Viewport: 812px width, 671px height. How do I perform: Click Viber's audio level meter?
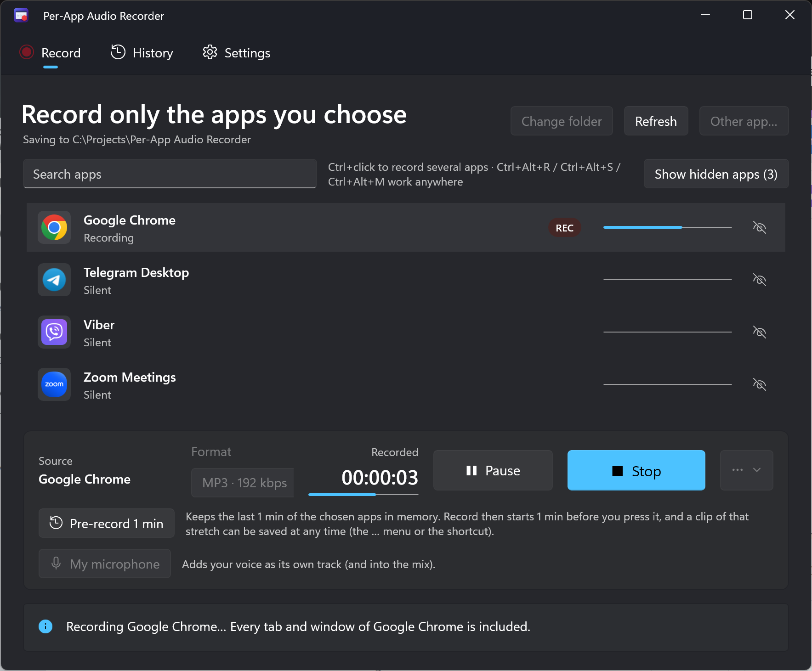coord(667,332)
